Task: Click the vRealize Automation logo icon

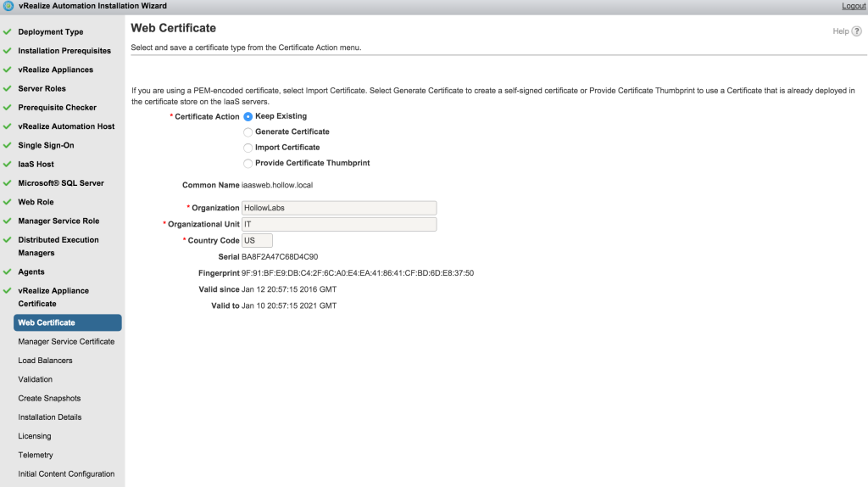Action: (x=8, y=6)
